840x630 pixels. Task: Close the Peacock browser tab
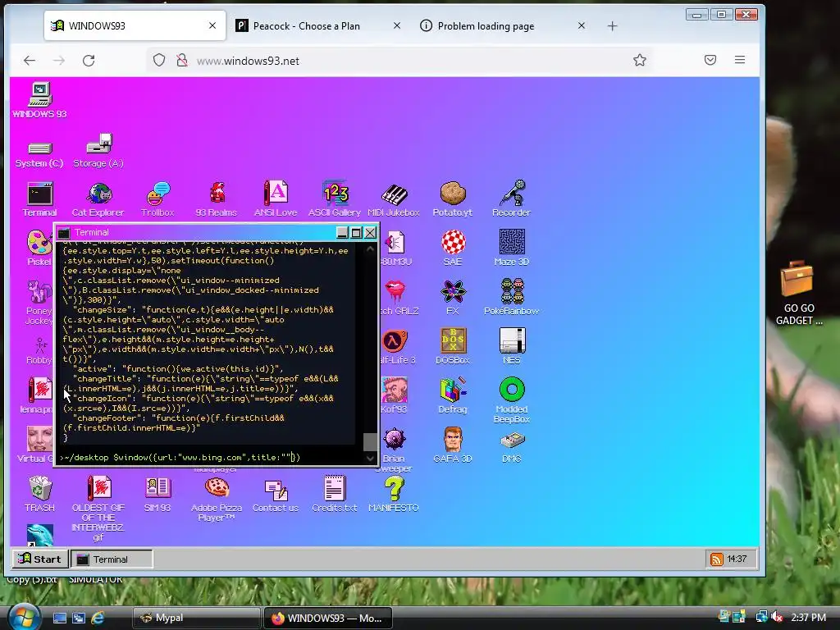[397, 25]
